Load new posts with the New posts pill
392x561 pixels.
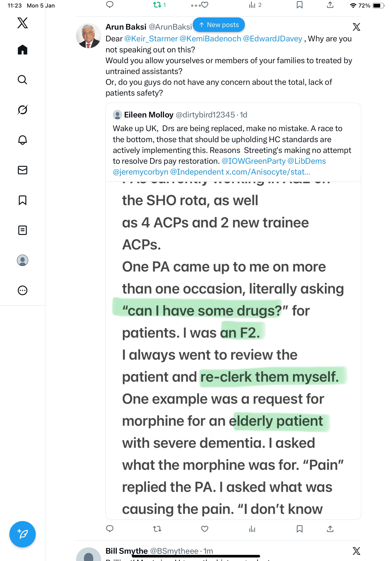pyautogui.click(x=219, y=25)
